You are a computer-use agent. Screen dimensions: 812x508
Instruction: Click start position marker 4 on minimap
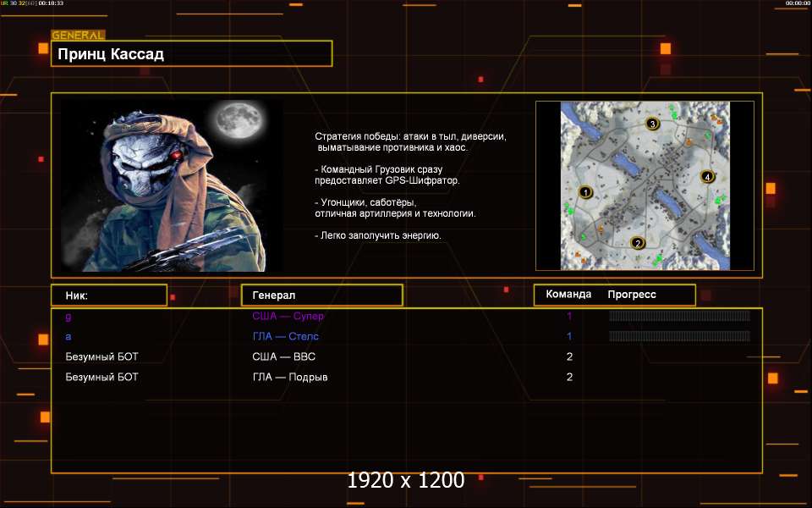(x=707, y=176)
